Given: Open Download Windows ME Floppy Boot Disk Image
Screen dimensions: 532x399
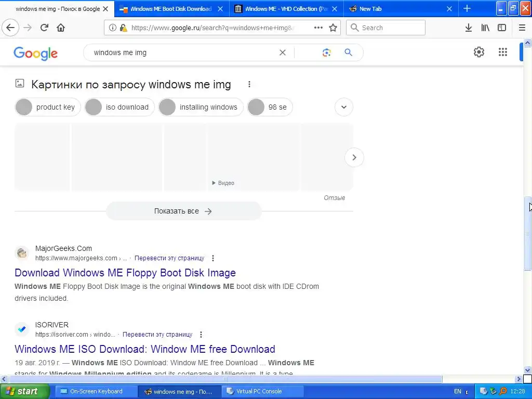Looking at the screenshot, I should 125,273.
